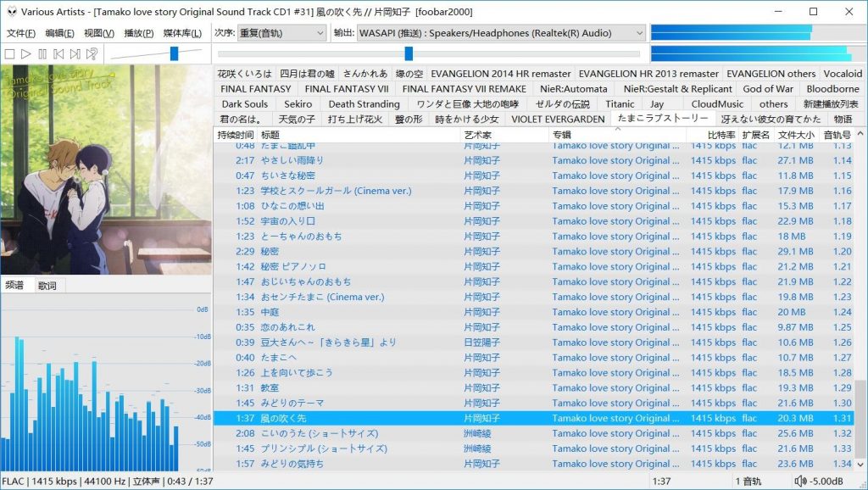Open the NieR:Automata playlist tab
Screen dimensions: 868x490
coord(574,88)
